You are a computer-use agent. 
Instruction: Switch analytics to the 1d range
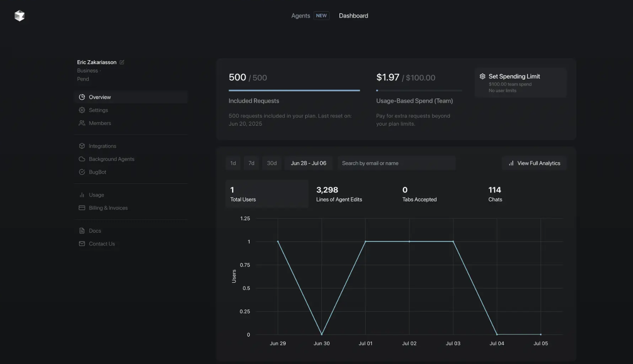tap(233, 163)
